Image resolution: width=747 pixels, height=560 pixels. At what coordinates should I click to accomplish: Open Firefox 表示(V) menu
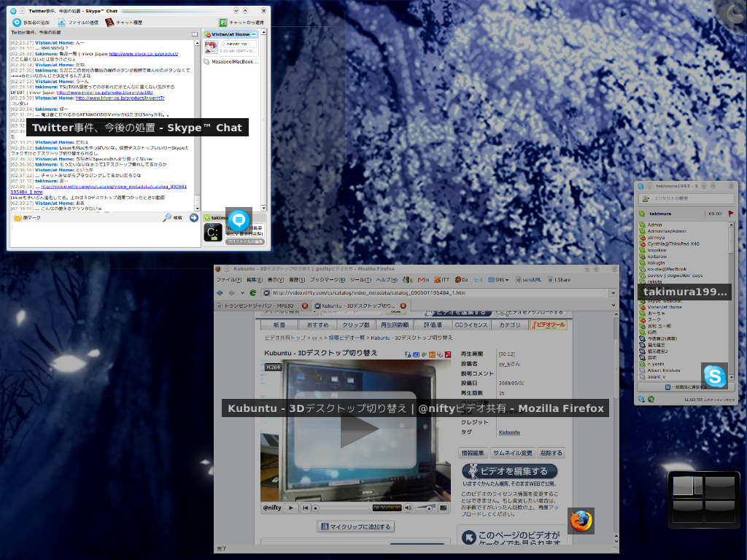pos(275,280)
